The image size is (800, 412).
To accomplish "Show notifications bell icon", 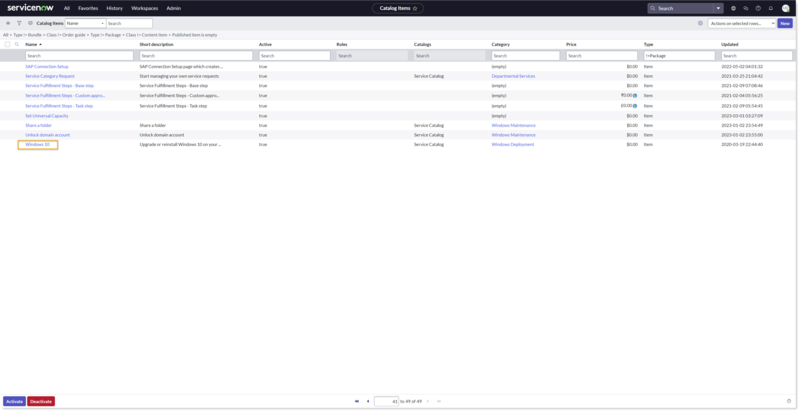I will coord(771,8).
